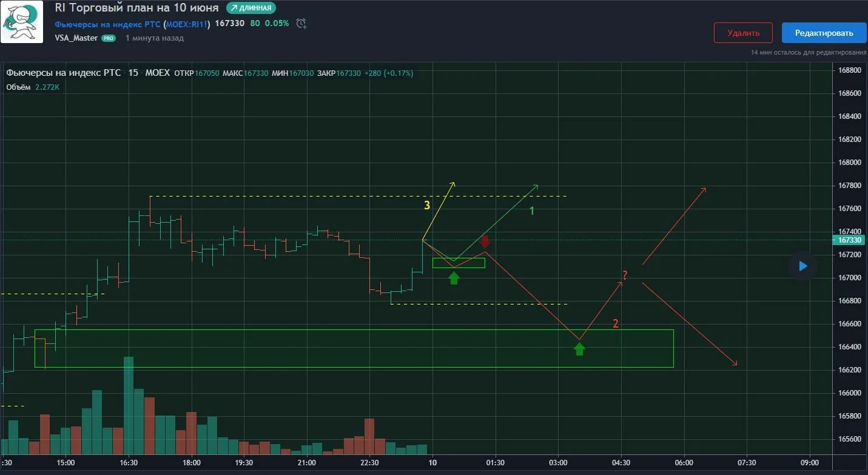868x475 pixels.
Task: Start chart playback with the play button
Action: pyautogui.click(x=802, y=266)
